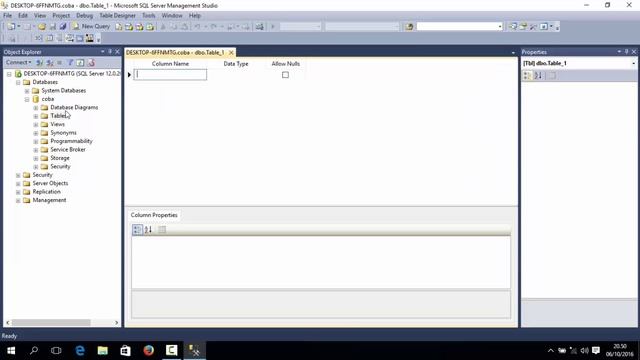Open Microsoft Edge from the taskbar
640x360 pixels.
tap(80, 350)
